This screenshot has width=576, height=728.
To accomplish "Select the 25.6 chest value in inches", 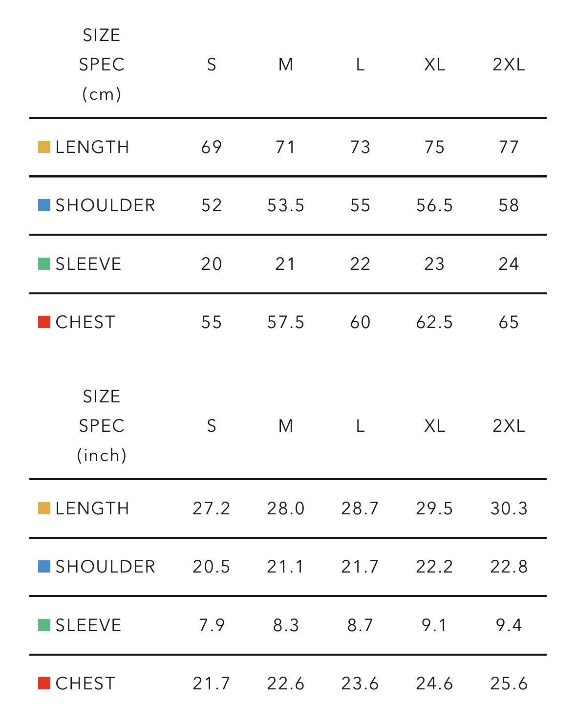I will (x=509, y=684).
